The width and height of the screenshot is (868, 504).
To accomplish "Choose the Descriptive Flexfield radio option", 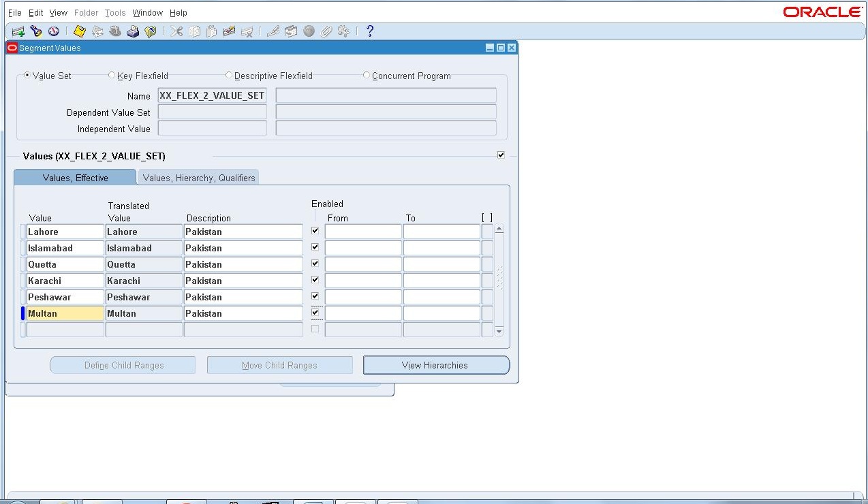I will click(x=229, y=76).
